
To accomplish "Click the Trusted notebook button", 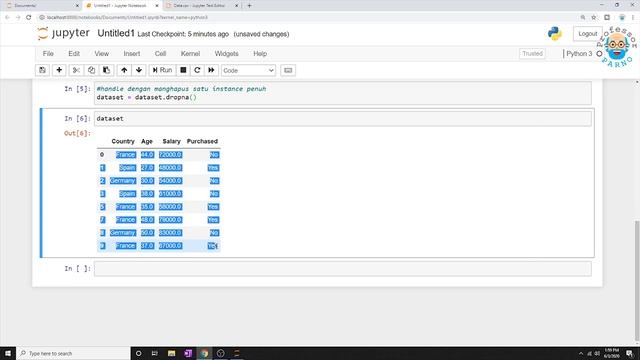I will pos(532,53).
